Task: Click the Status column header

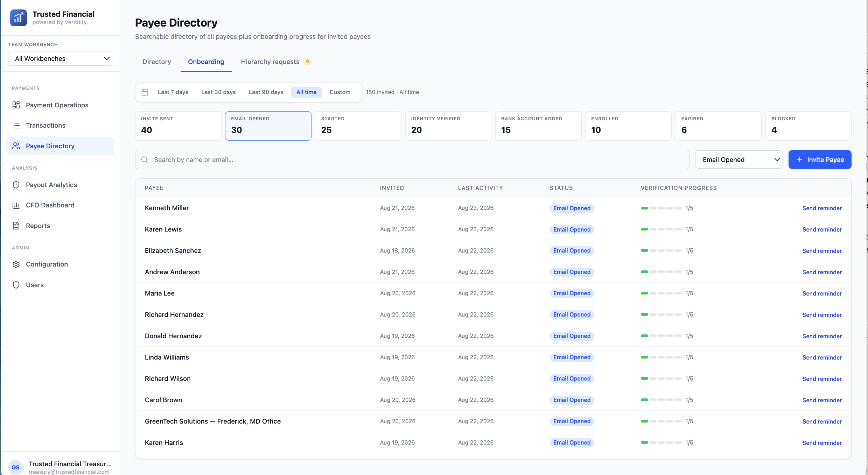Action: 561,188
